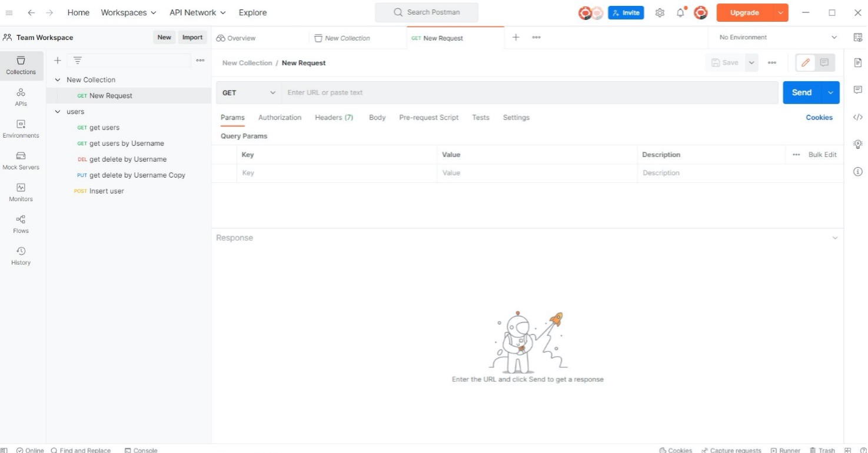Open the GET method dropdown
The height and width of the screenshot is (453, 868).
(x=249, y=93)
